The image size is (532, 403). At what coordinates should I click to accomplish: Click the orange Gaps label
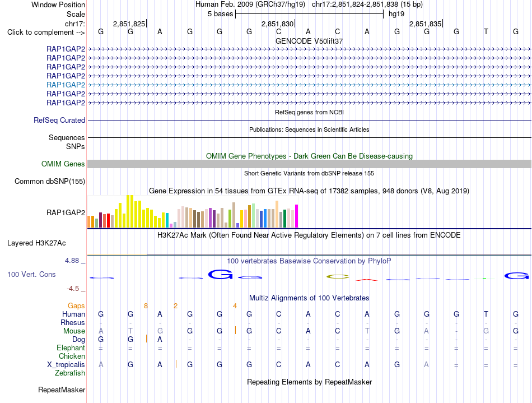click(76, 306)
